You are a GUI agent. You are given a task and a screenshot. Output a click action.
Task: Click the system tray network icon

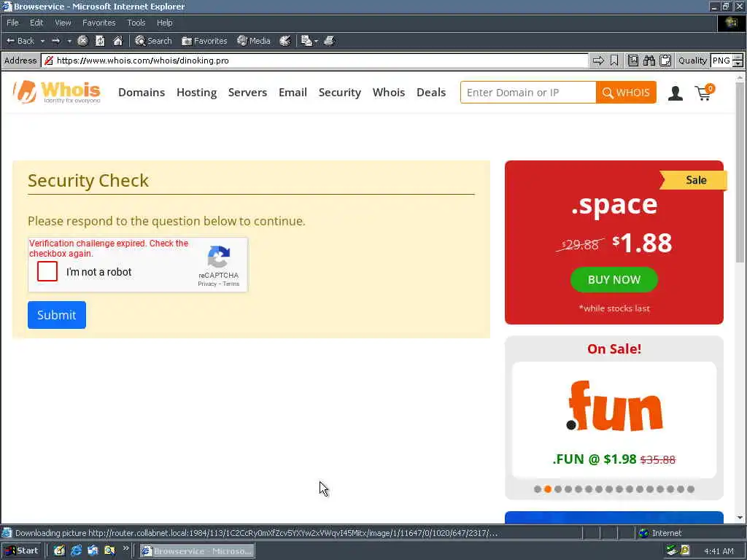coord(671,551)
